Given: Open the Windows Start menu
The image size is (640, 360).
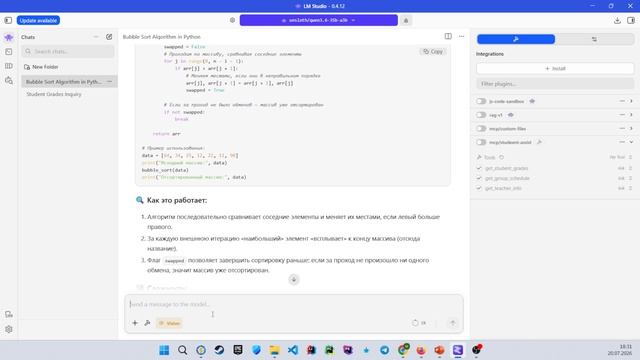Looking at the screenshot, I should (164, 350).
